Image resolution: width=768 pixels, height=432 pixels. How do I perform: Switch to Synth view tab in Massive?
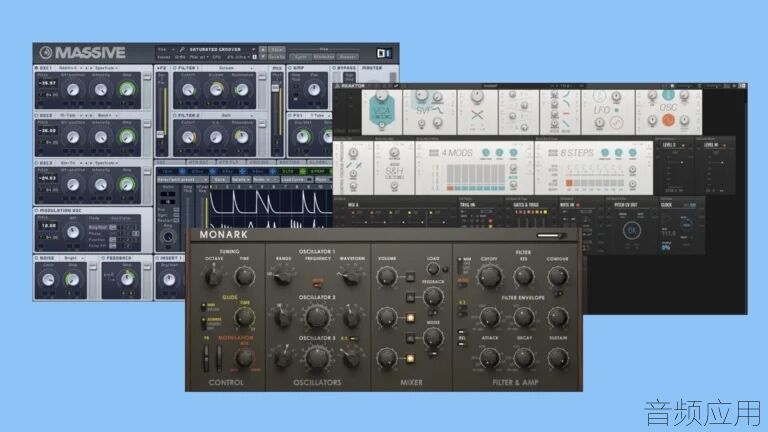click(300, 57)
